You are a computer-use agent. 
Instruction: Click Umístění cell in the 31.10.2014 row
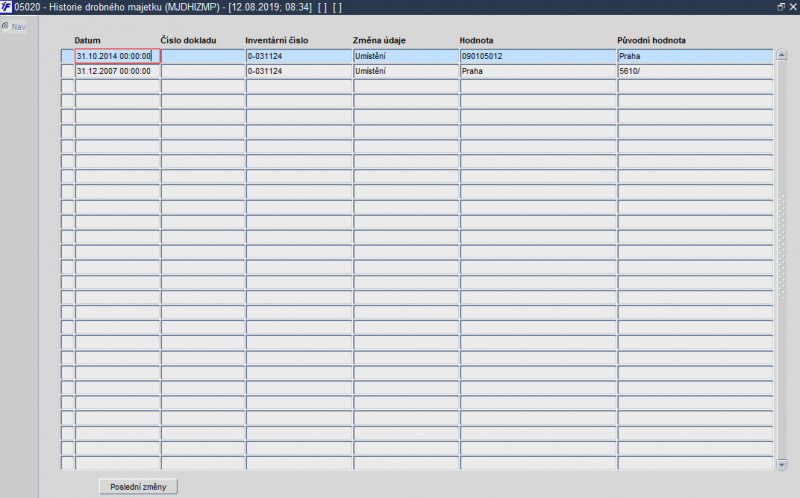tap(406, 56)
